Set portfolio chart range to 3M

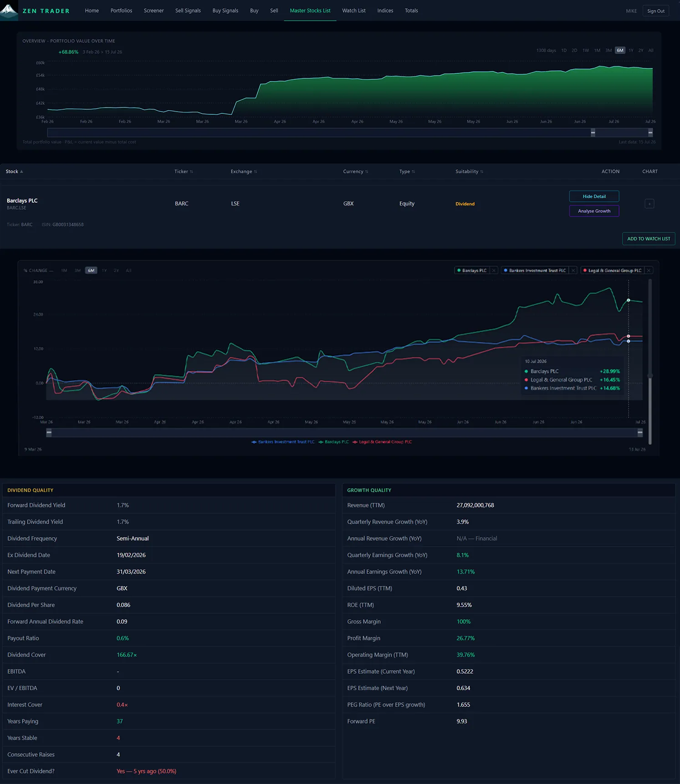608,51
